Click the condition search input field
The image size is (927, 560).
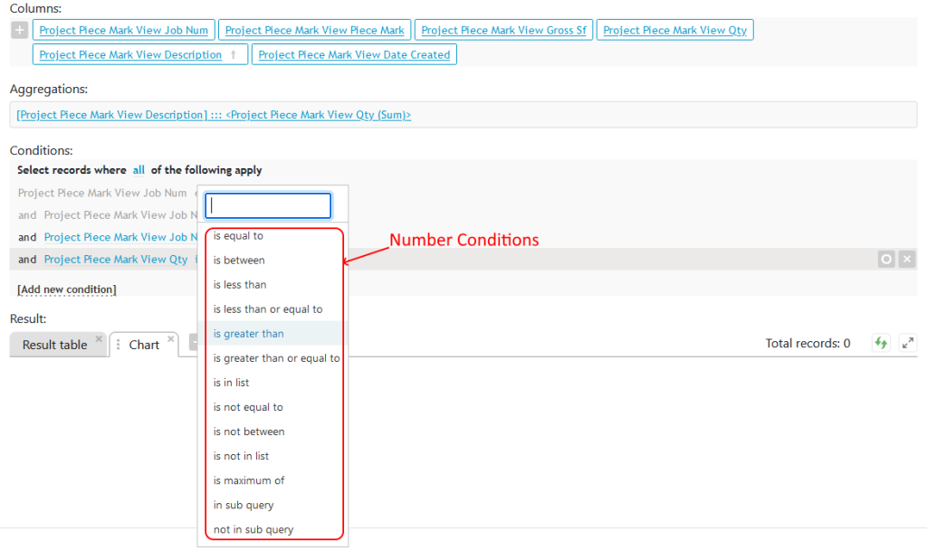tap(268, 205)
